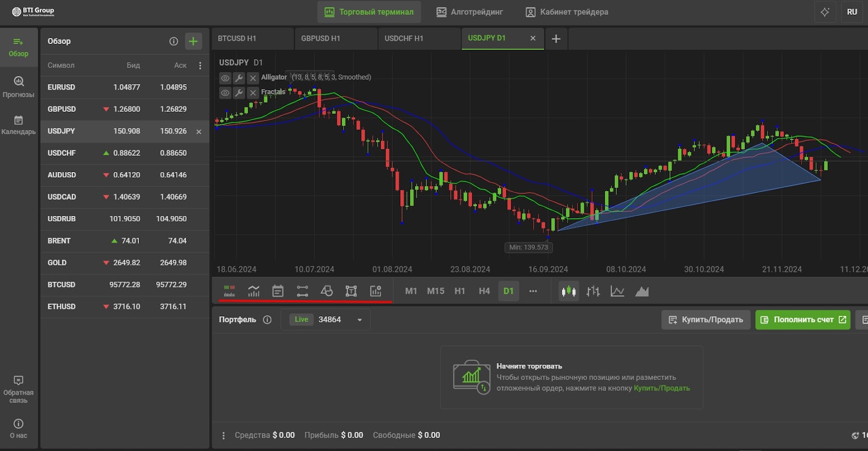Select ETHUSD in the watchlist
868x451 pixels.
click(125, 307)
